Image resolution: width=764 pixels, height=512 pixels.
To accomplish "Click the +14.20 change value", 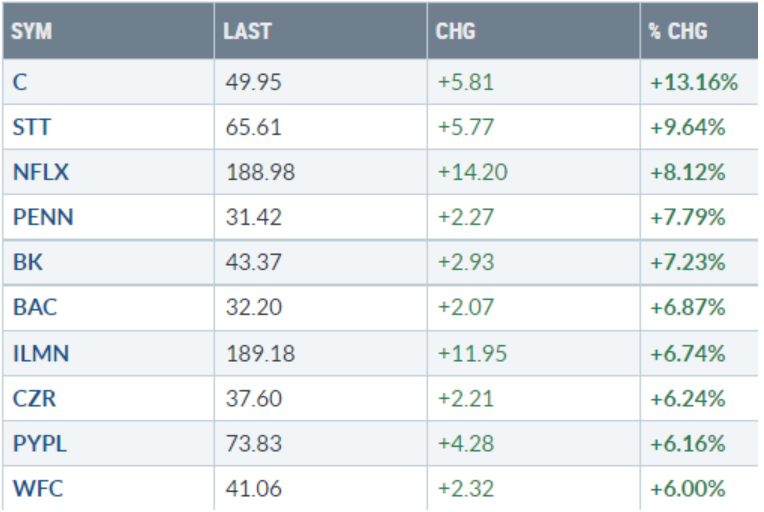I will click(472, 173).
